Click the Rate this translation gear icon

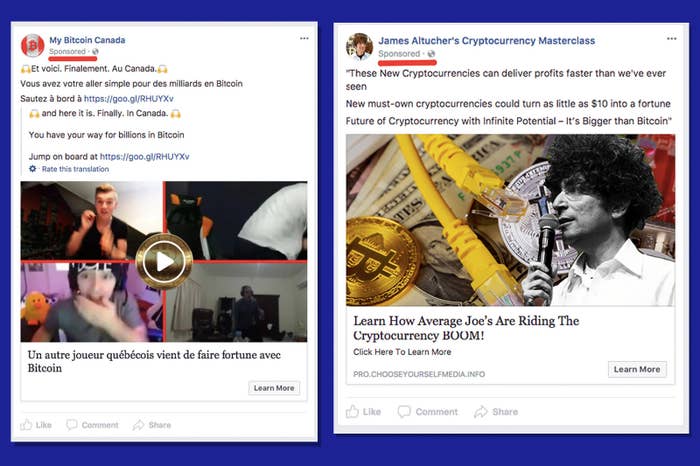tap(33, 169)
